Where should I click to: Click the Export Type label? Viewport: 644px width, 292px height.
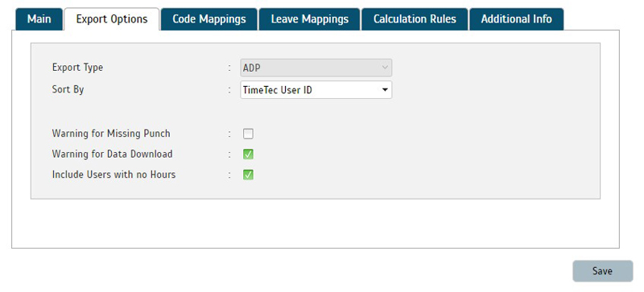point(77,68)
